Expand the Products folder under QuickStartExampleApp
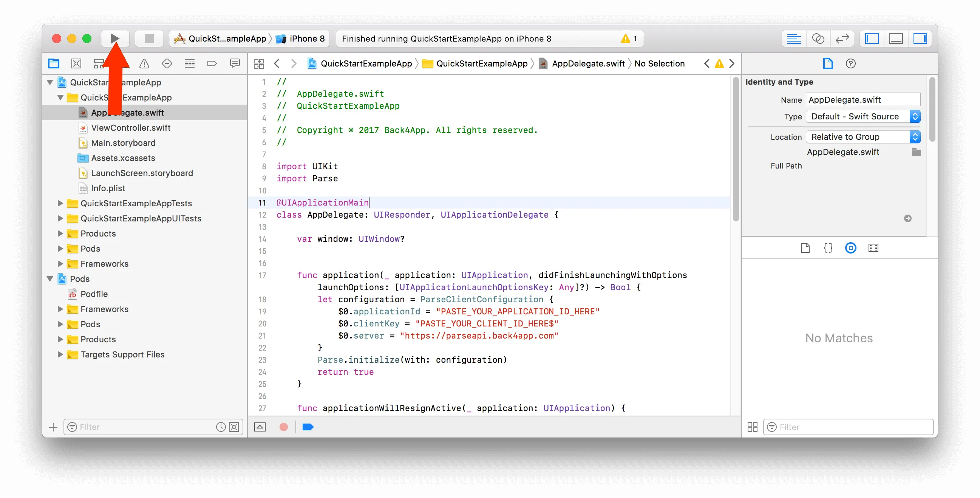 [60, 234]
